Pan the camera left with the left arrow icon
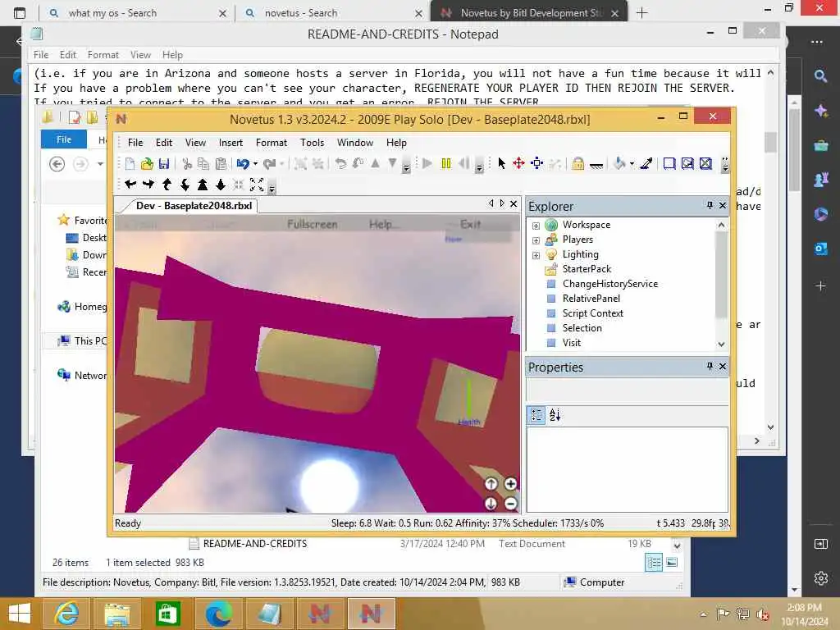Image resolution: width=840 pixels, height=630 pixels. pos(130,185)
